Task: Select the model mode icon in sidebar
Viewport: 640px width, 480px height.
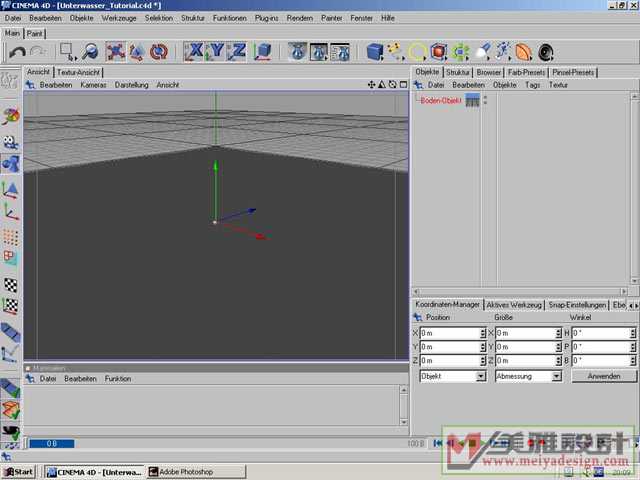Action: click(x=11, y=164)
